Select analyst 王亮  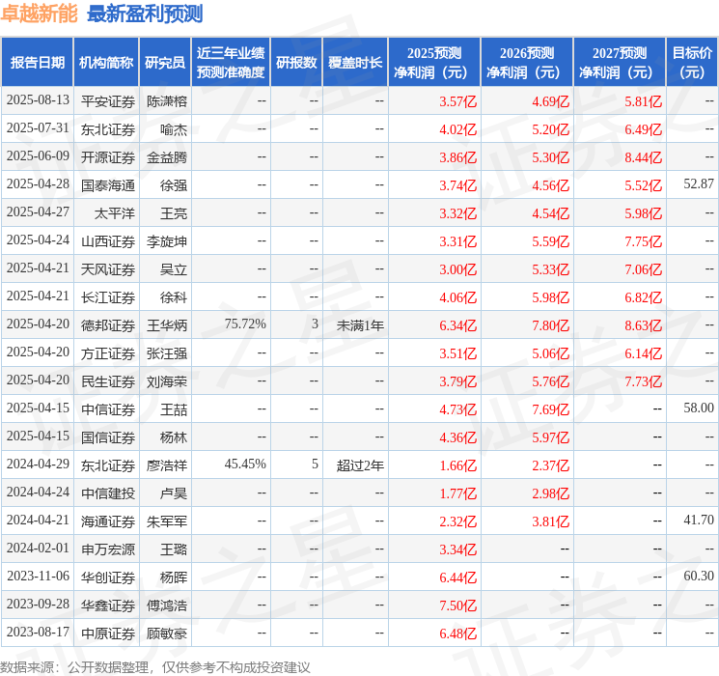[174, 213]
